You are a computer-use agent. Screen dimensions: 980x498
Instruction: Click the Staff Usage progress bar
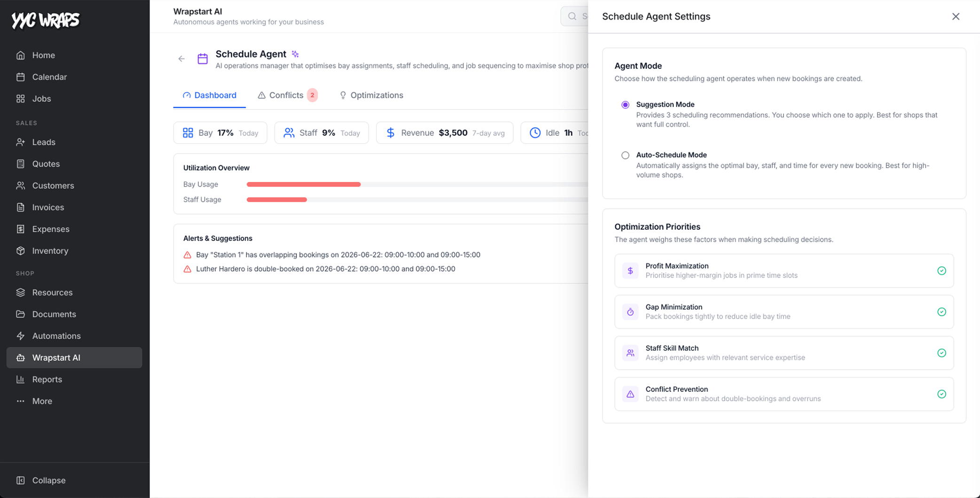pos(417,200)
